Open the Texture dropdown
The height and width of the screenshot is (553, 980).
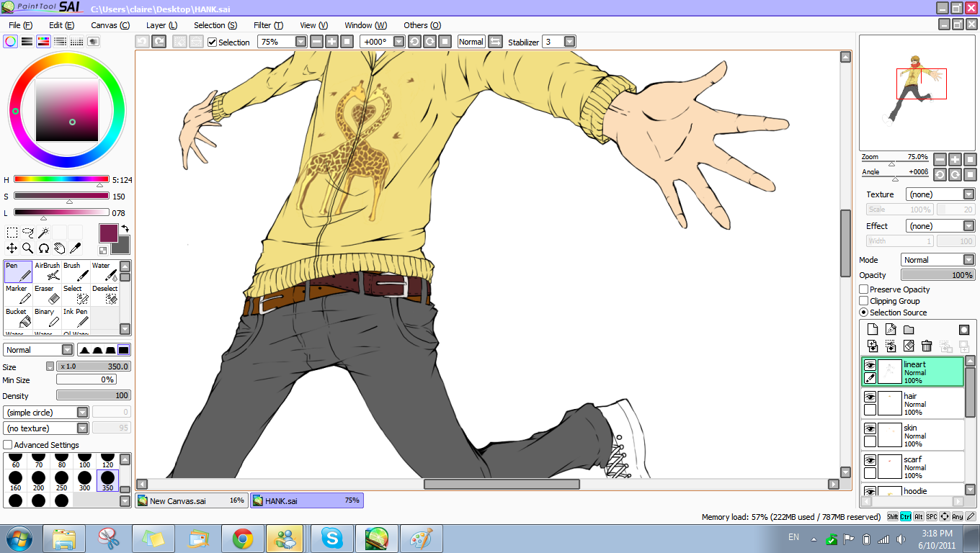click(x=968, y=194)
